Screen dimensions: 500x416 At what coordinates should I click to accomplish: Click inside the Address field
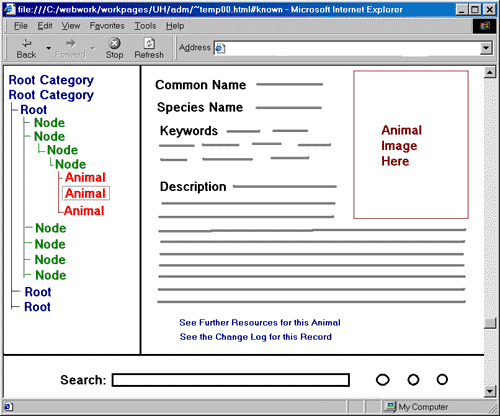[x=347, y=49]
